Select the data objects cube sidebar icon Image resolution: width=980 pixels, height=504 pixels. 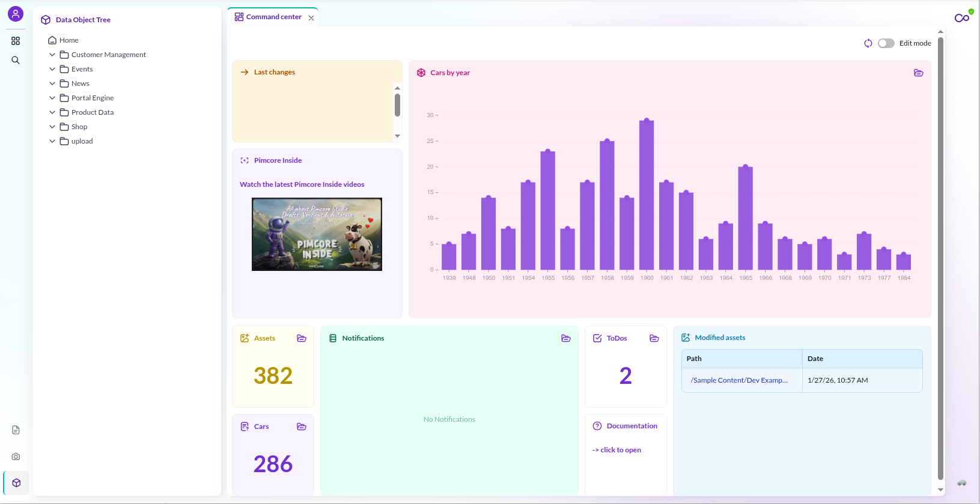(16, 483)
